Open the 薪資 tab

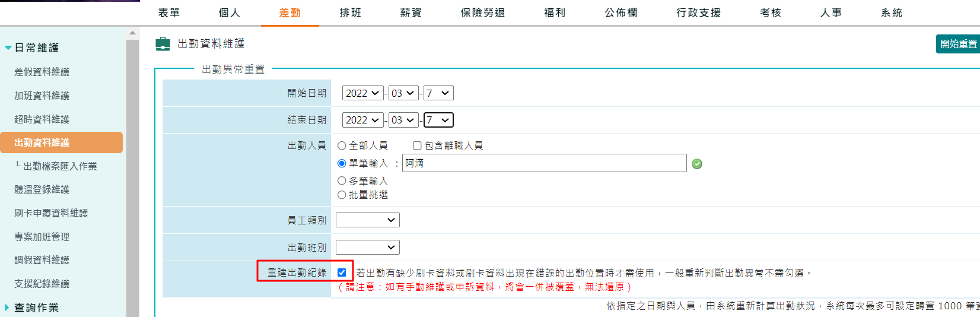(411, 12)
